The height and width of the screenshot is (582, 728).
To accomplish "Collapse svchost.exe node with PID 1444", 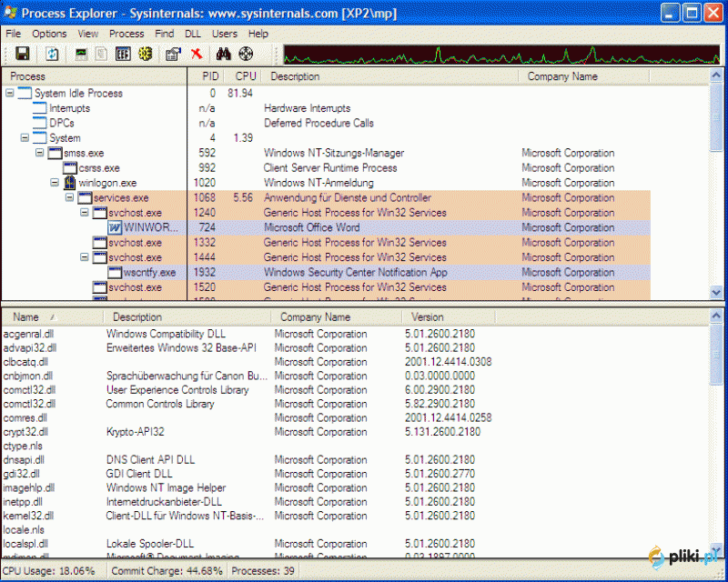I will pyautogui.click(x=85, y=256).
